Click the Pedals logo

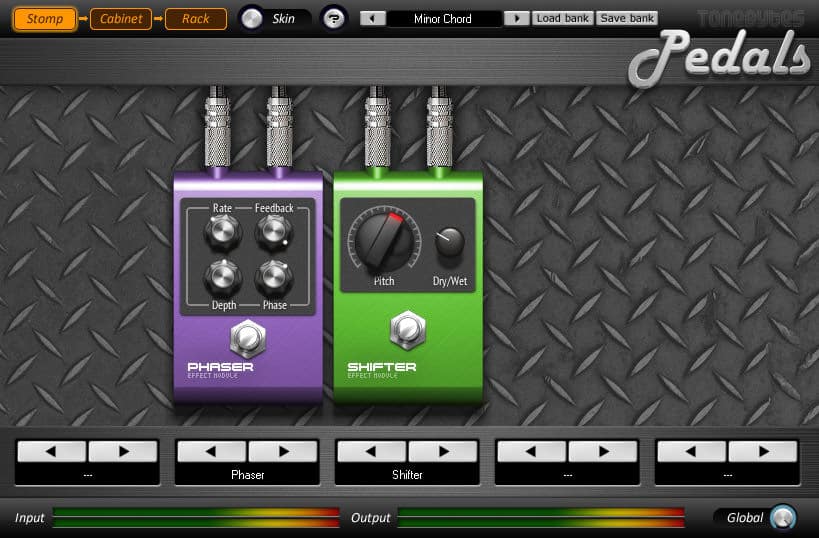[x=720, y=57]
